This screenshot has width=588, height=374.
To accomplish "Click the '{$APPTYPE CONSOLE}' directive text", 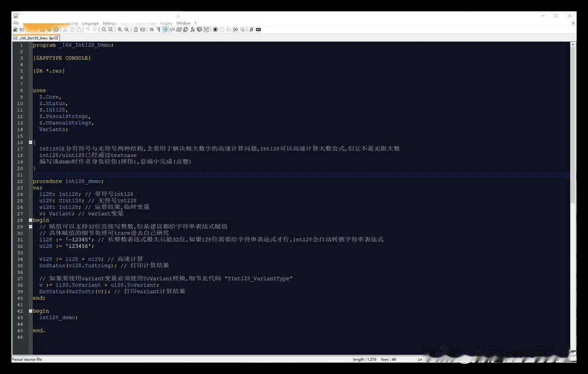I will [62, 58].
